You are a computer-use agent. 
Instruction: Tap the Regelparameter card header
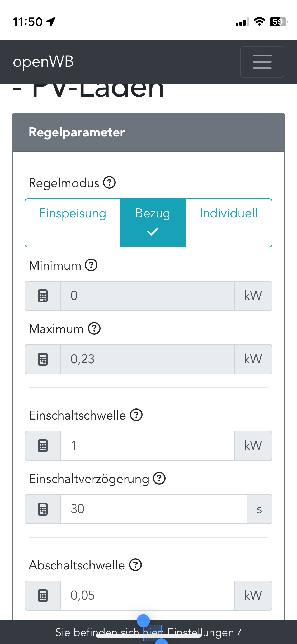148,132
